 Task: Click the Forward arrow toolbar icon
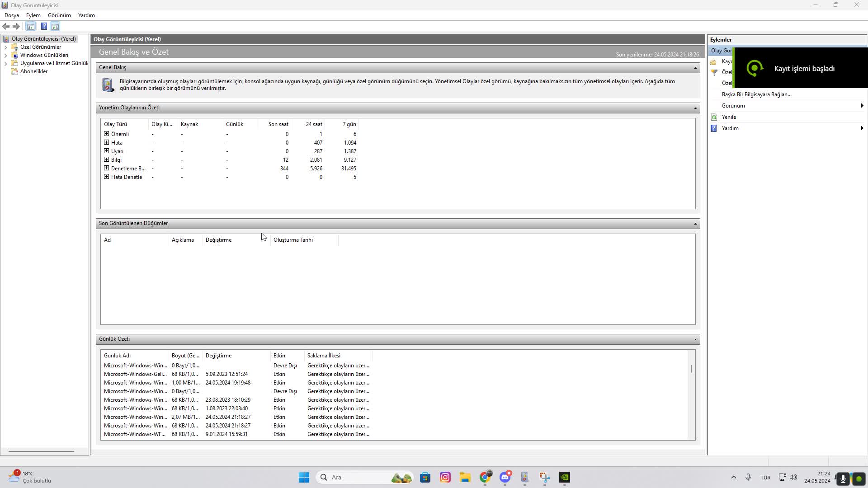(x=16, y=27)
